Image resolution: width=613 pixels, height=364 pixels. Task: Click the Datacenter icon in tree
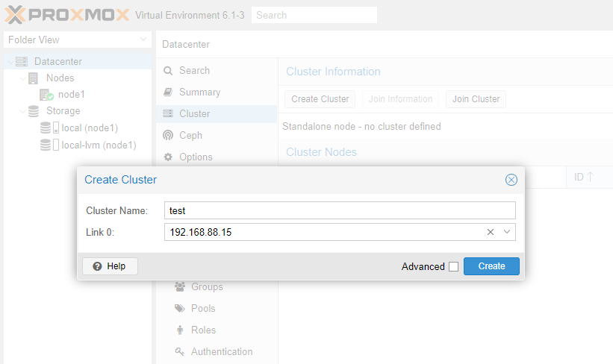coord(22,61)
